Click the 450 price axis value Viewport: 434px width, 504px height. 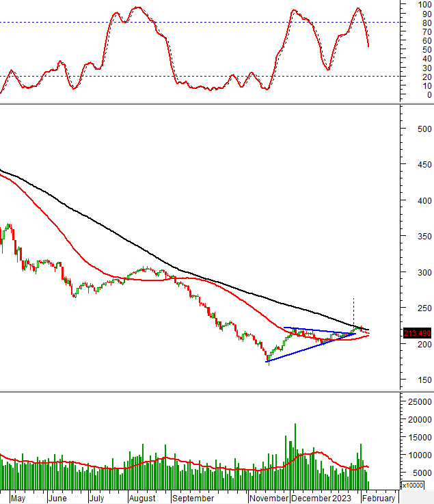coord(424,165)
